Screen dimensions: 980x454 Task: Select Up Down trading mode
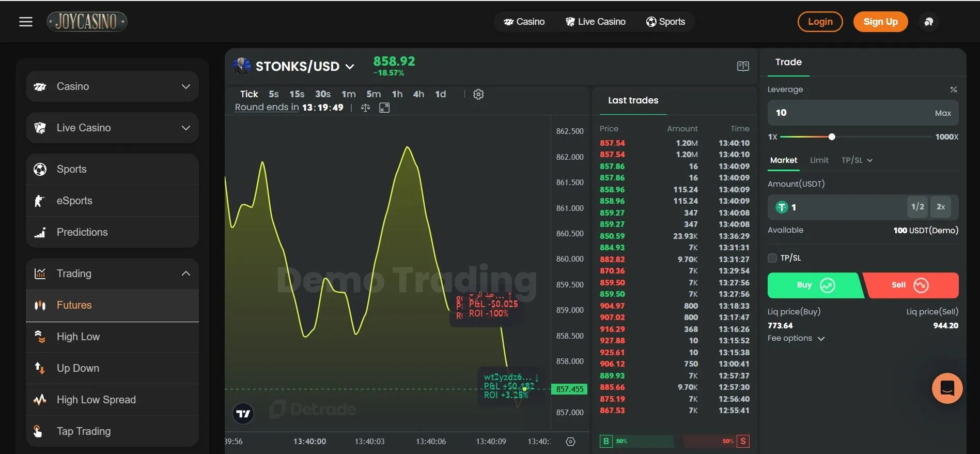pos(112,368)
